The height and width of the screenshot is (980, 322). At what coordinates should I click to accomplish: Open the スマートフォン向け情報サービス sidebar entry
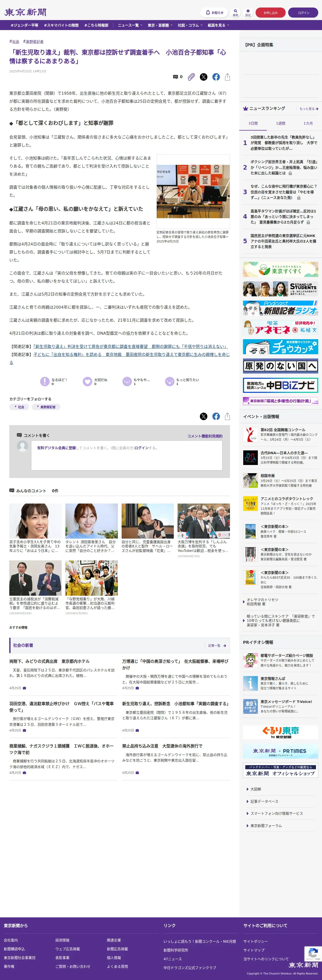[276, 813]
